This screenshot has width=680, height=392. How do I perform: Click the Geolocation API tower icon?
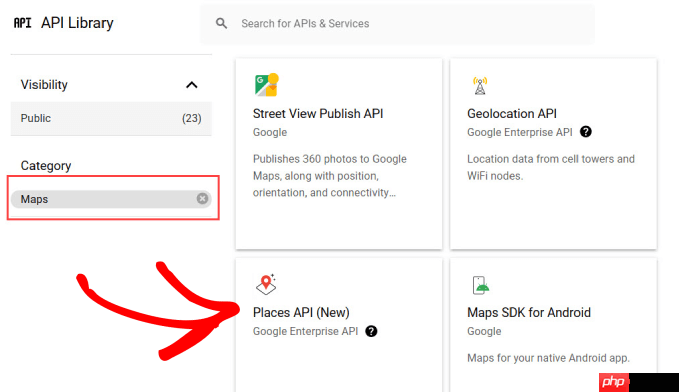tap(480, 85)
